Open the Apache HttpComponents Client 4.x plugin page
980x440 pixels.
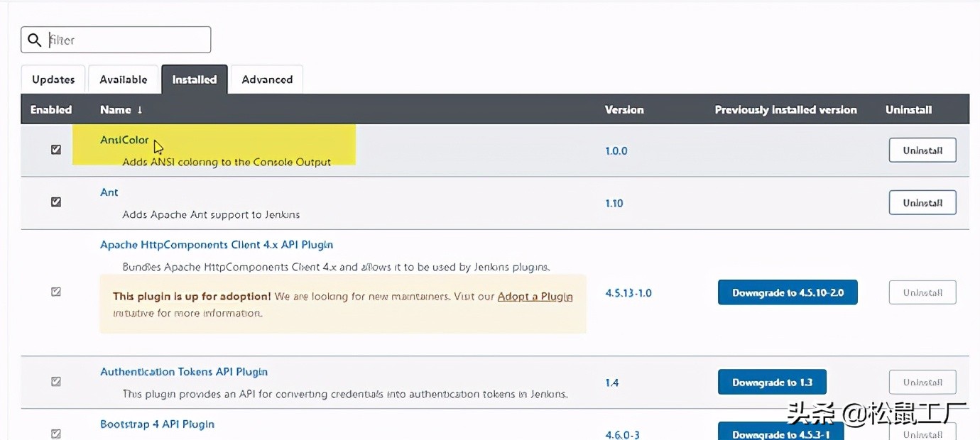(216, 244)
